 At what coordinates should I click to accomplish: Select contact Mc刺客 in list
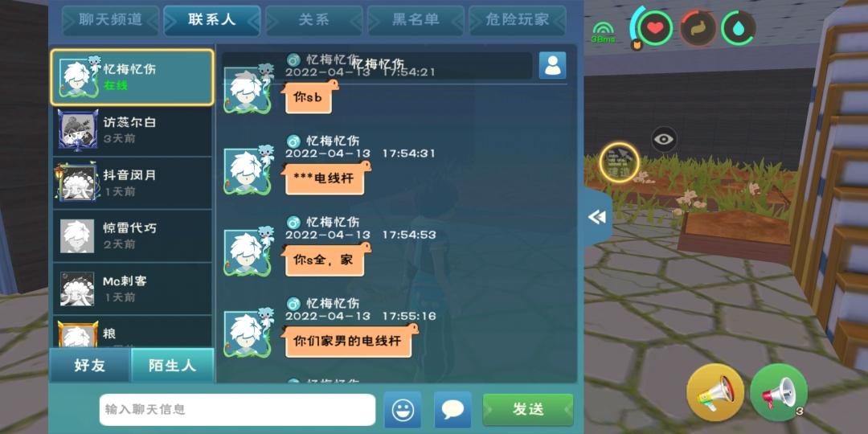133,289
